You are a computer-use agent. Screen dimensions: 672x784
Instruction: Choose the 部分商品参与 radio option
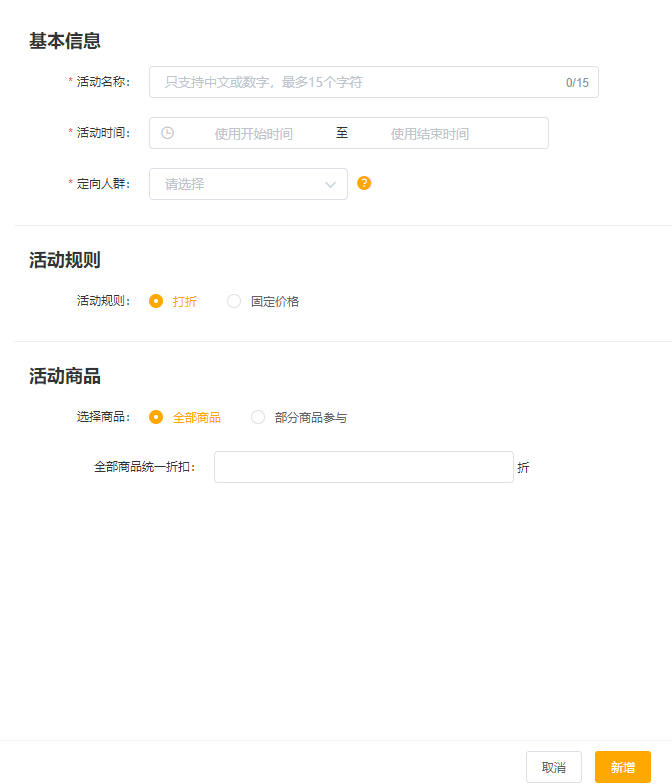[258, 417]
